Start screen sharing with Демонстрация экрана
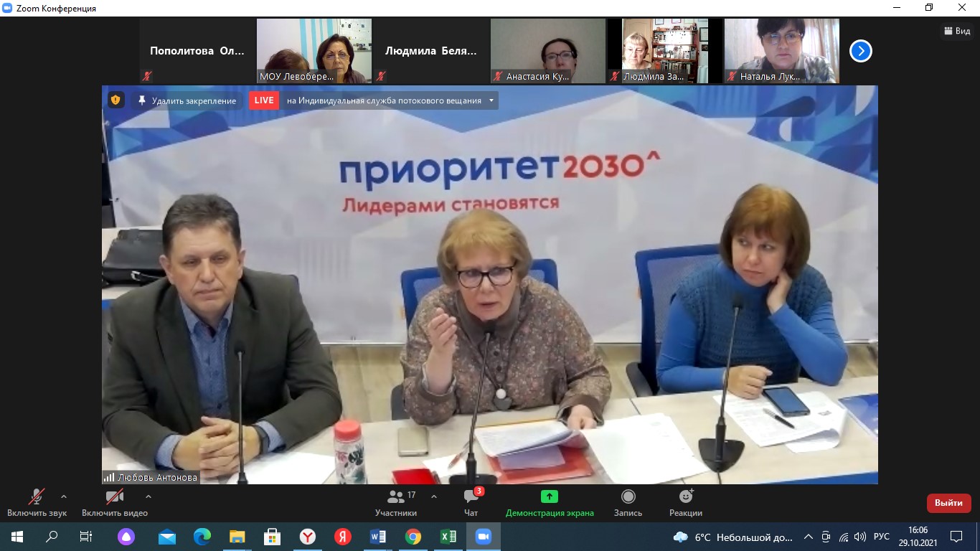The image size is (980, 551). (550, 503)
